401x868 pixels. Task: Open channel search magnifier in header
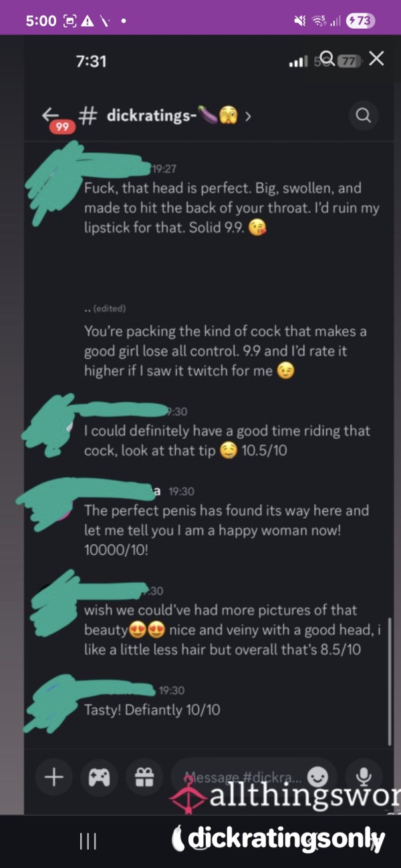coord(363,116)
